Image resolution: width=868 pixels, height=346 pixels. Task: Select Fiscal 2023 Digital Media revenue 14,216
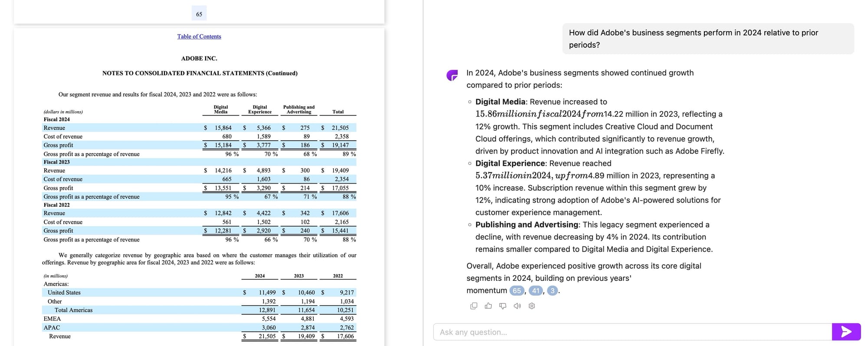(x=223, y=171)
